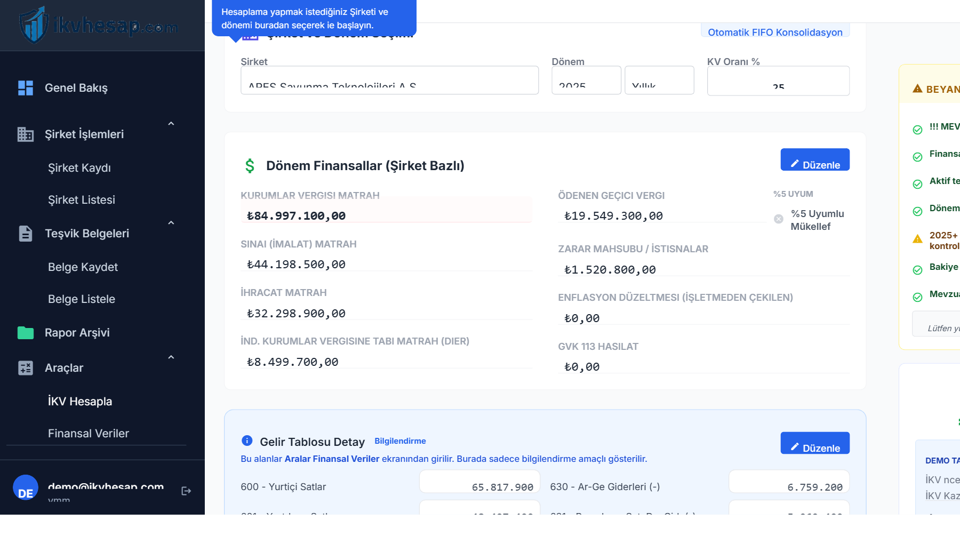Click the ikvhesap.com logo
This screenshot has width=960, height=560.
[99, 25]
